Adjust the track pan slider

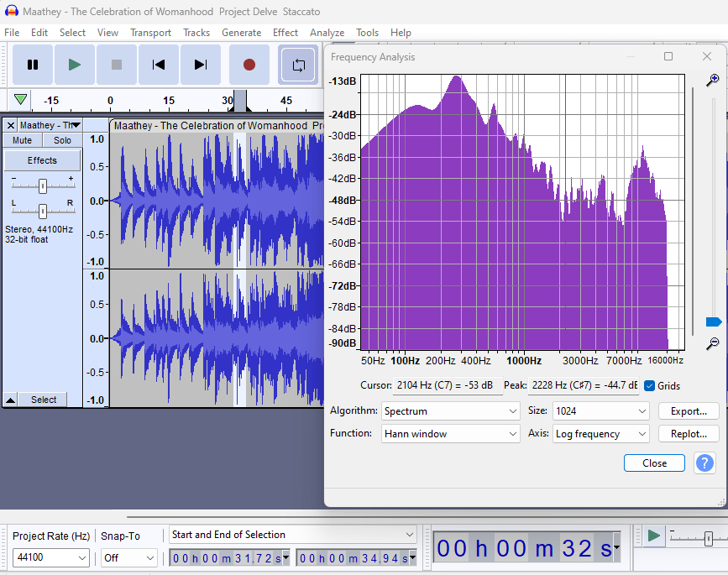click(43, 212)
